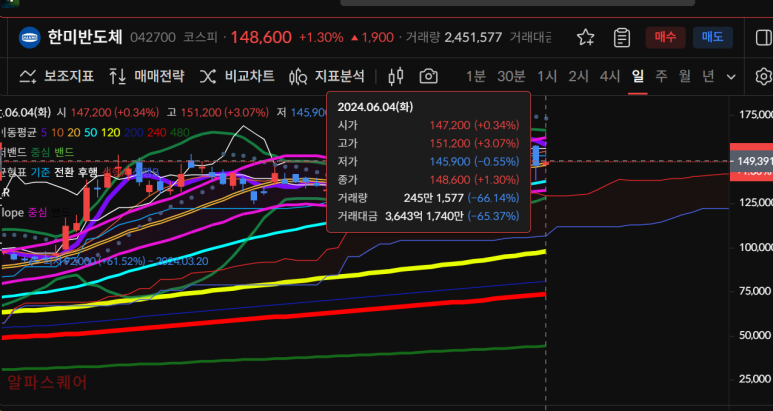Switch to the 1시 timeframe

tap(547, 76)
